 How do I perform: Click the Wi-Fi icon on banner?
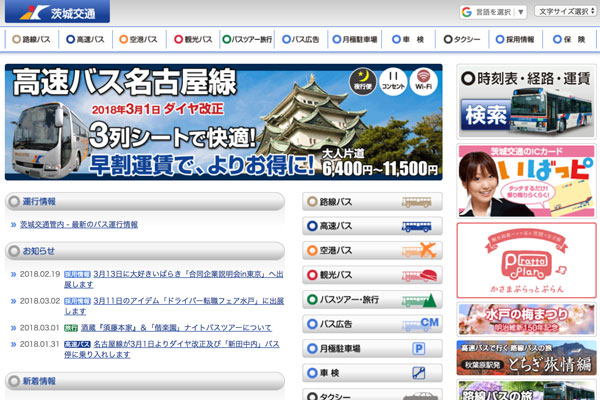click(423, 82)
